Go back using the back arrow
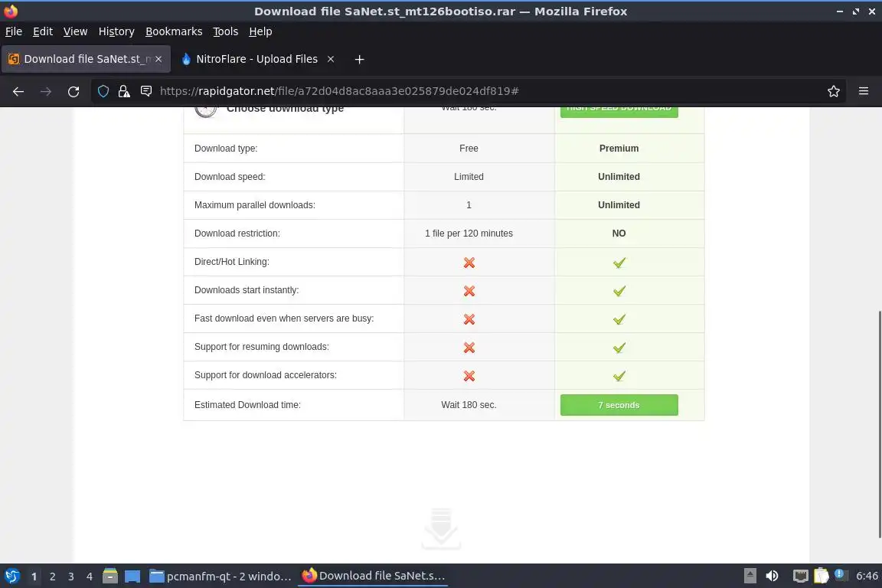Viewport: 882px width, 588px height. [x=18, y=91]
